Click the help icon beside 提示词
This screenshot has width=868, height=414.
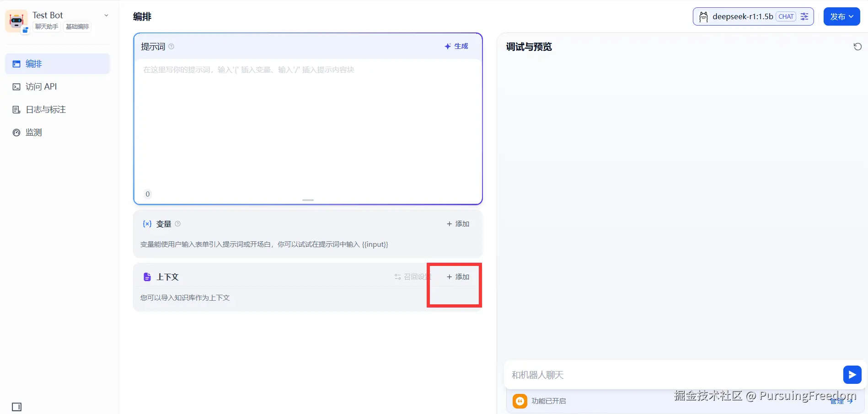point(171,47)
